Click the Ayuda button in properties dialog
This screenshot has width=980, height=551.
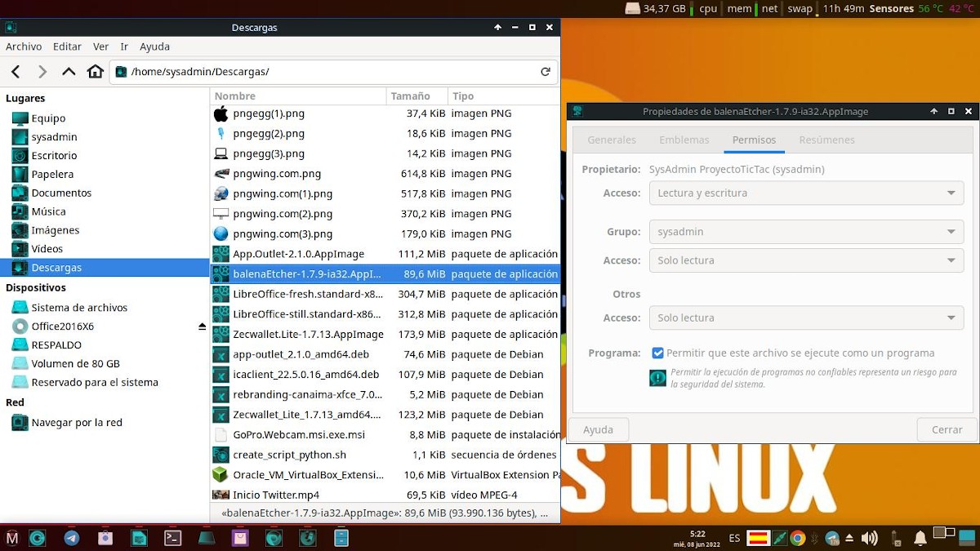598,429
